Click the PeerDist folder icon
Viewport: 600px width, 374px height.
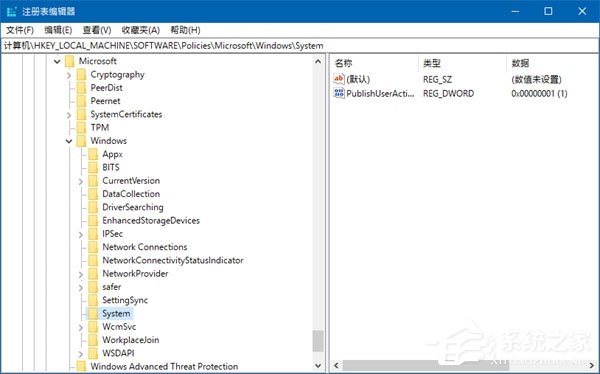coord(81,88)
